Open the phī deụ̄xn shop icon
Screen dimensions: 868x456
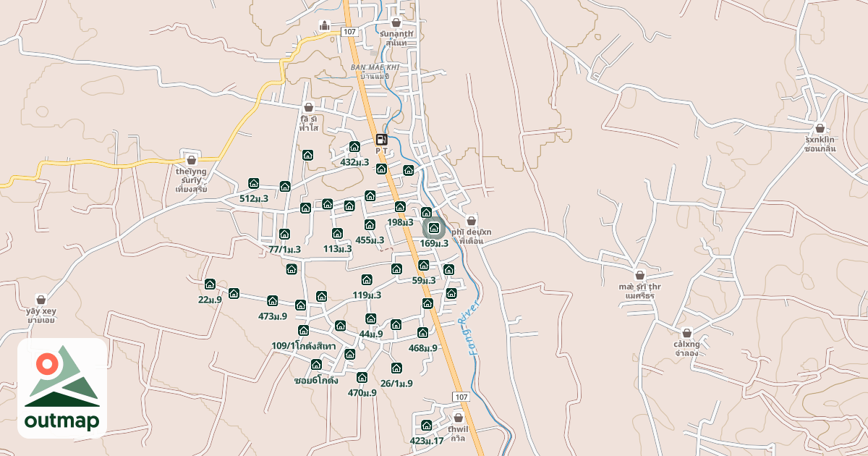pos(472,220)
